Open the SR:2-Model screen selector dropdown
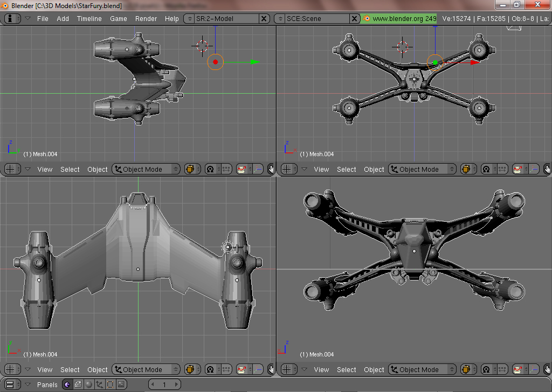The height and width of the screenshot is (392, 552). pyautogui.click(x=190, y=18)
